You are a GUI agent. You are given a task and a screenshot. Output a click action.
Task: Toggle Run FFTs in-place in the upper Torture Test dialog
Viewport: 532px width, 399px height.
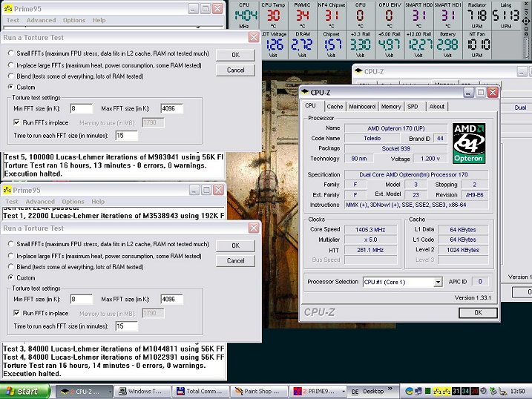pos(16,122)
